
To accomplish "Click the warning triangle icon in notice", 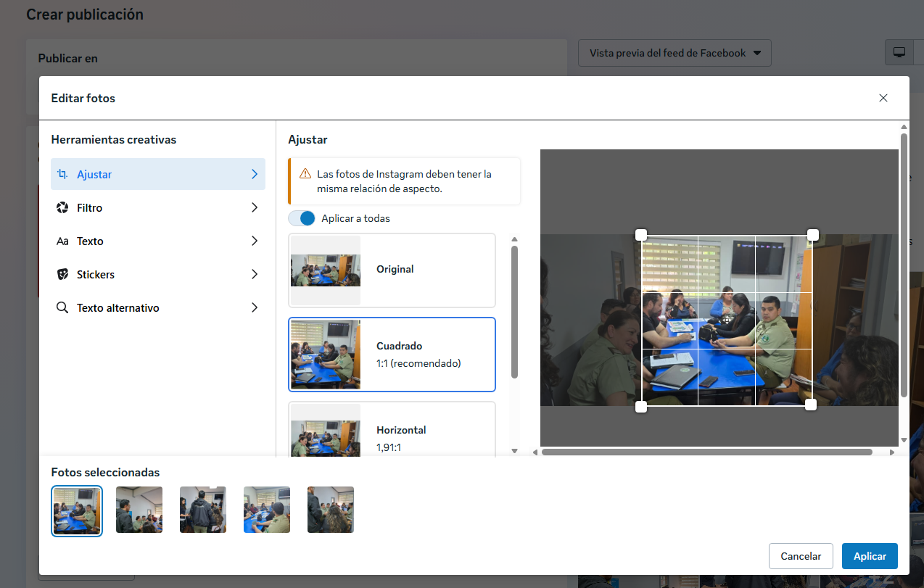I will [x=305, y=175].
